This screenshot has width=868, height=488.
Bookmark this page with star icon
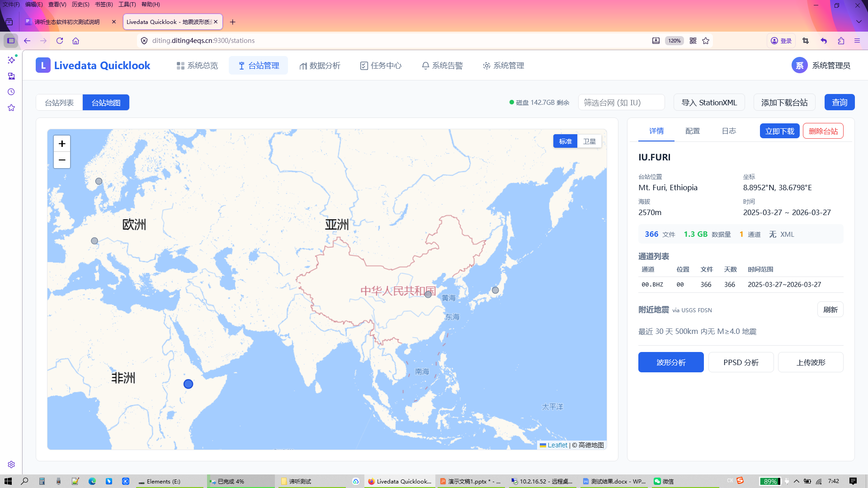(706, 41)
